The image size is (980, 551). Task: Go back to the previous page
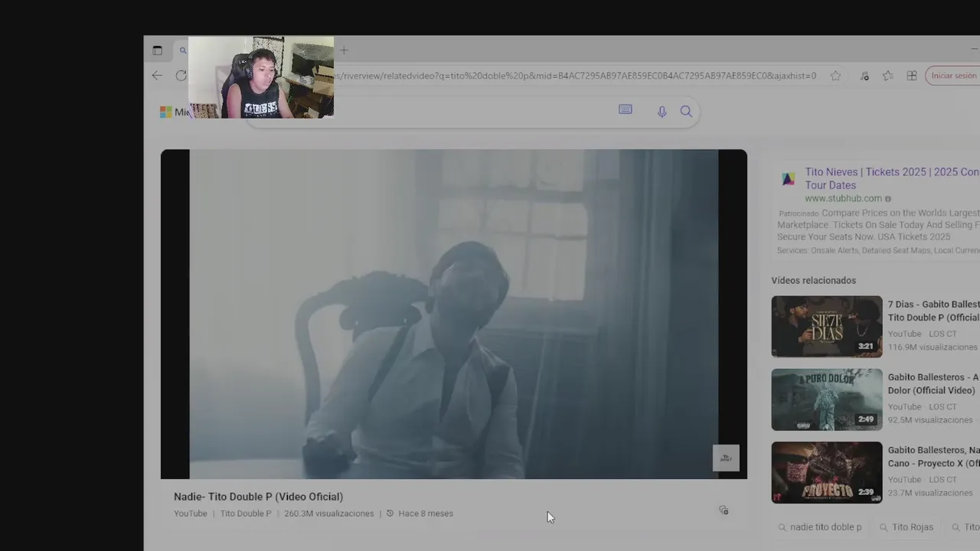tap(157, 75)
